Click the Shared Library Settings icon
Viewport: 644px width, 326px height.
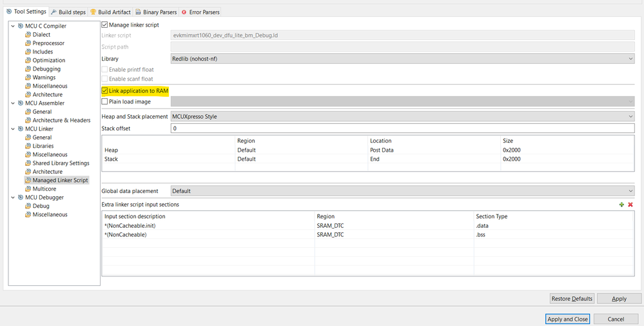(x=28, y=163)
